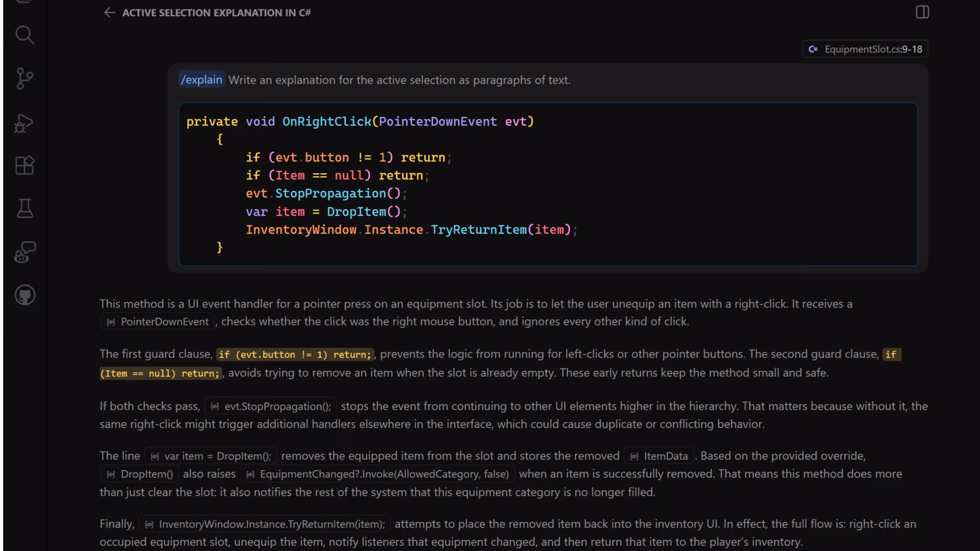
Task: Click the chat title 'Active Selection Explanation in C#'
Action: 216,13
